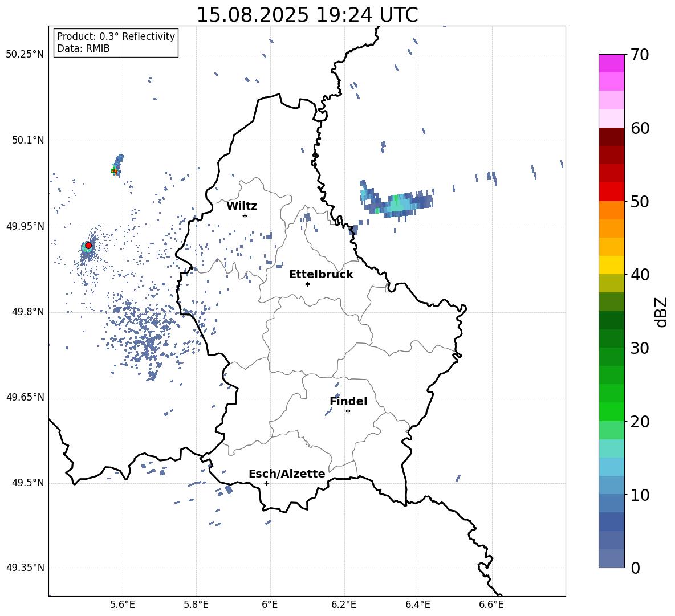The image size is (675, 616).
Task: Click the 6.4°E longitude label
Action: (417, 605)
